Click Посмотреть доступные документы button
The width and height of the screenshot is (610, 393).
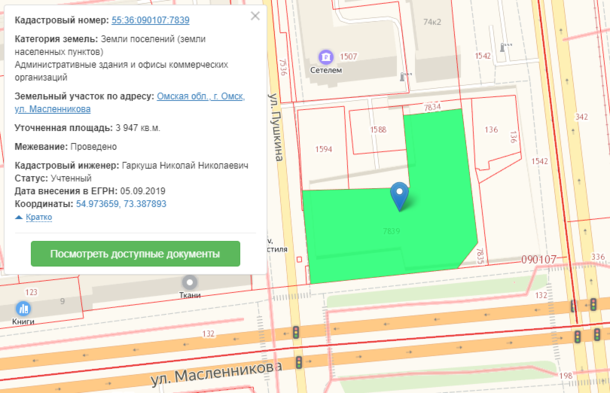(135, 254)
